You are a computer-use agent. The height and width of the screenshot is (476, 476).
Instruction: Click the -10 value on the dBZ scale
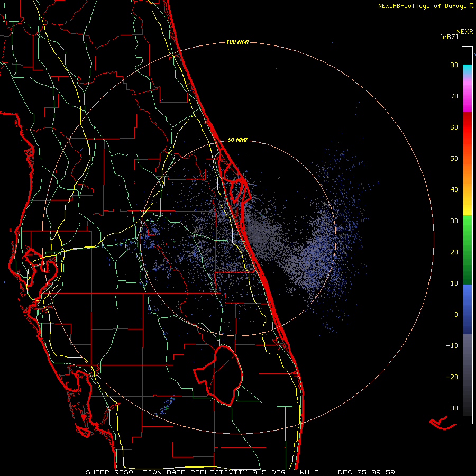pyautogui.click(x=452, y=346)
